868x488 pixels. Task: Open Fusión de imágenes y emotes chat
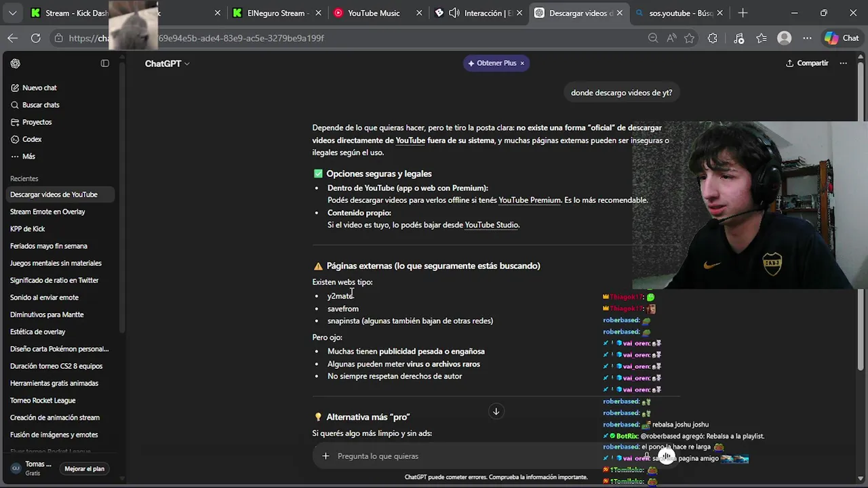click(58, 434)
